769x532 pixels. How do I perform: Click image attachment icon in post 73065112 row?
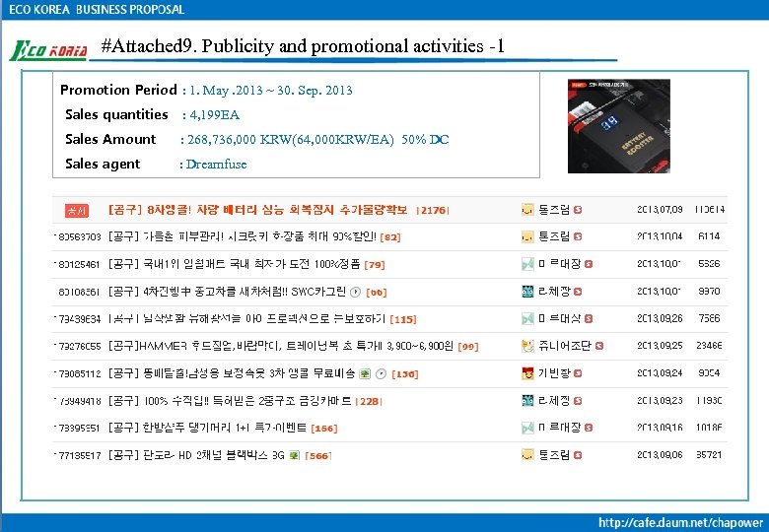point(365,373)
